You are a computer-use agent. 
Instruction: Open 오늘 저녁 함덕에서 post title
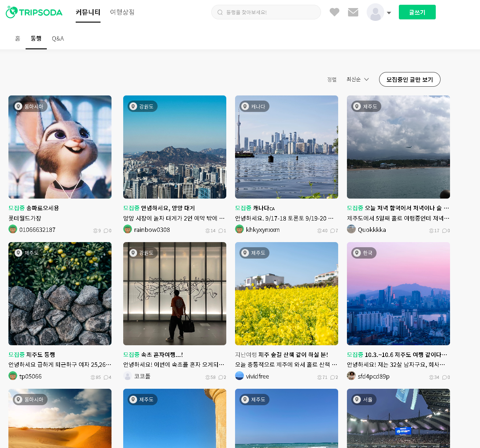pos(407,208)
